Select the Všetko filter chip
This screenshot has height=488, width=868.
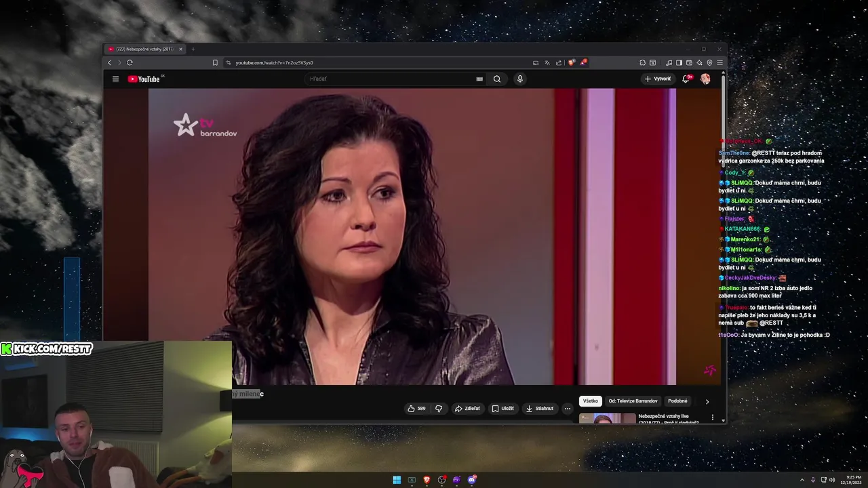pos(591,401)
